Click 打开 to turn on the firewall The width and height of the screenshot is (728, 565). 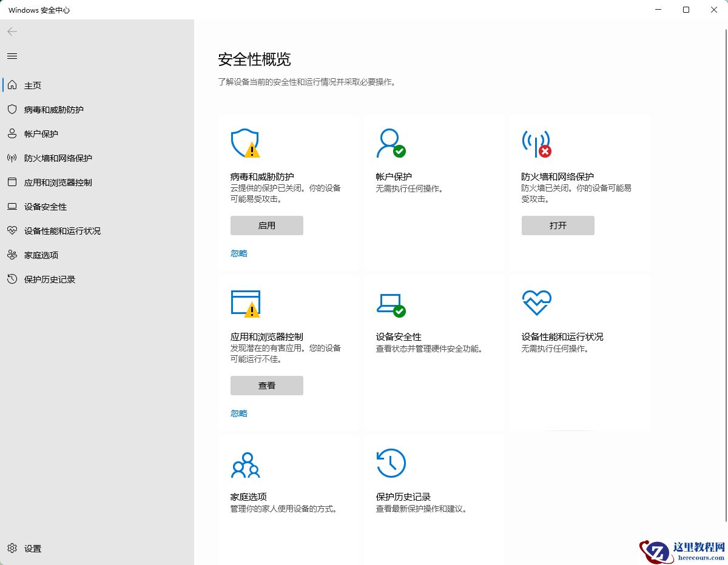tap(558, 225)
